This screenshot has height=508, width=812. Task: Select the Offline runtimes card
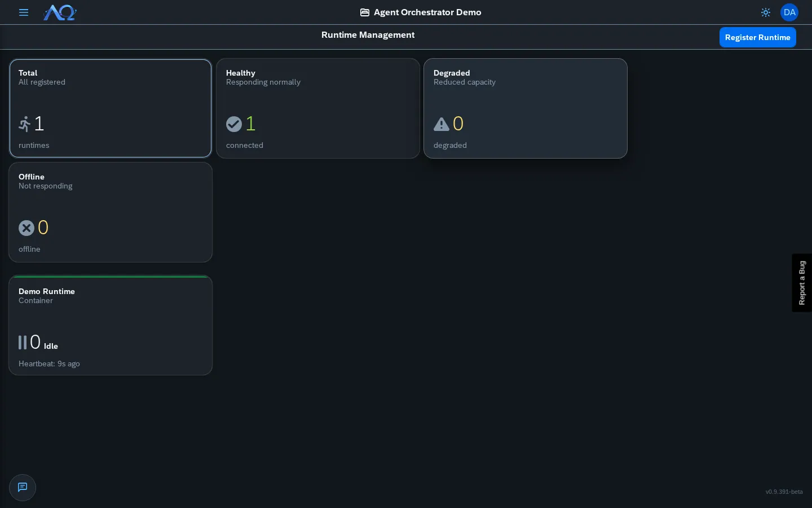click(x=111, y=212)
